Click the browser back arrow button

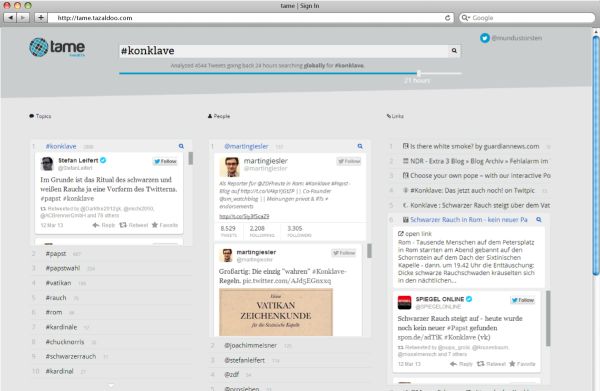coord(10,18)
